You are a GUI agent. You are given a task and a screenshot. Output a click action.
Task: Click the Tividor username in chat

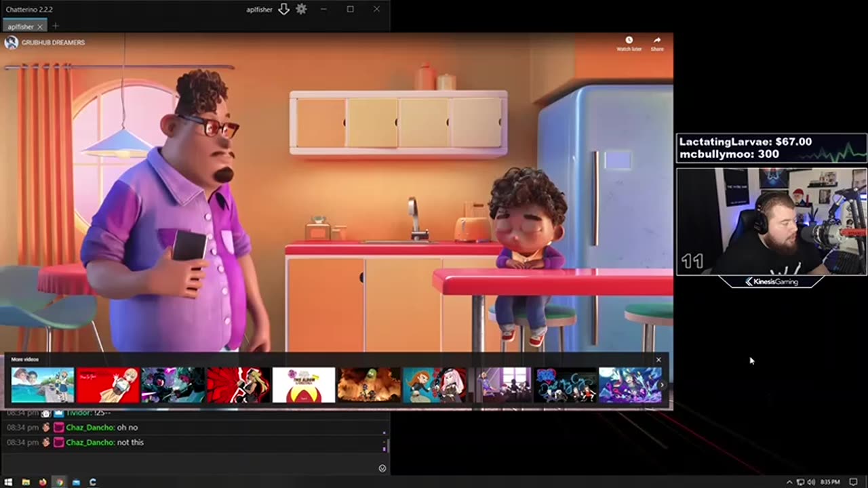coord(79,413)
